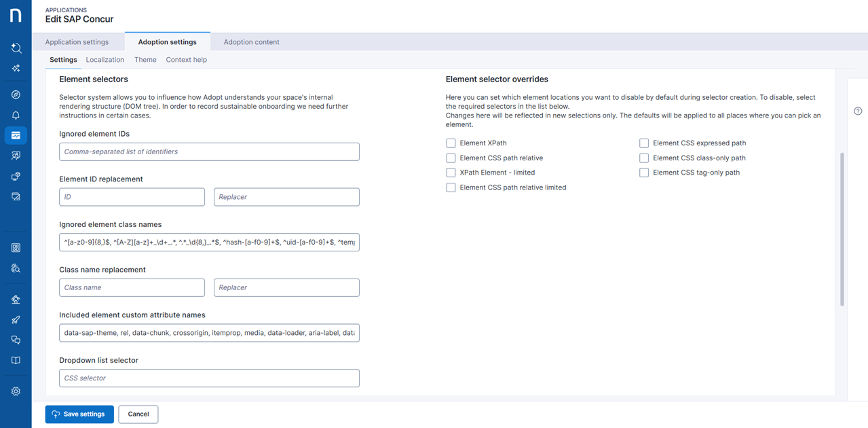Switch to the Adoption content tab
This screenshot has height=428, width=868.
tap(251, 42)
